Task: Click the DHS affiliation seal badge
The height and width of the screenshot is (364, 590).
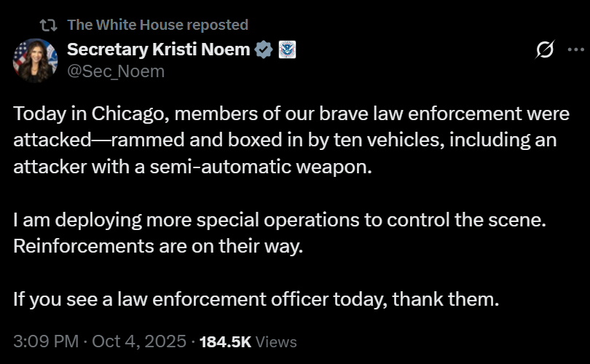Action: 286,50
